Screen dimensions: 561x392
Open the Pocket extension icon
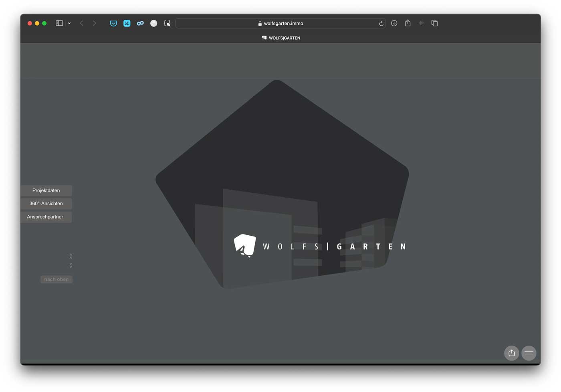pos(113,23)
